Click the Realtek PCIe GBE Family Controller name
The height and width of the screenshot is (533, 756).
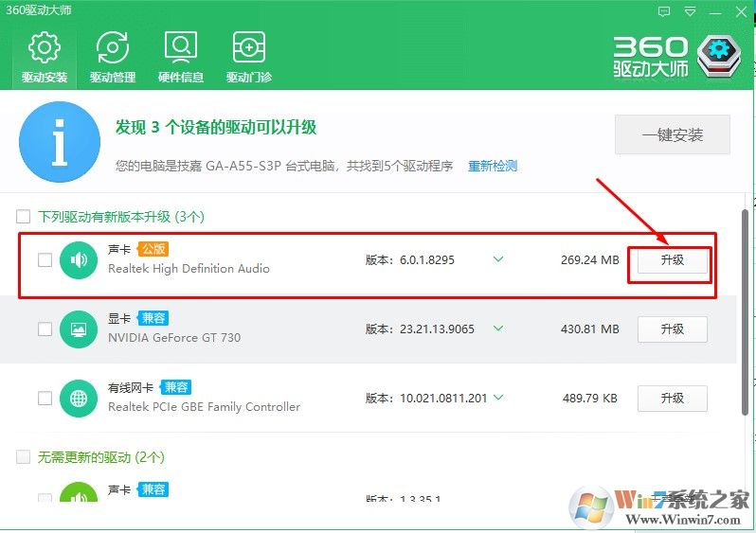click(x=204, y=407)
